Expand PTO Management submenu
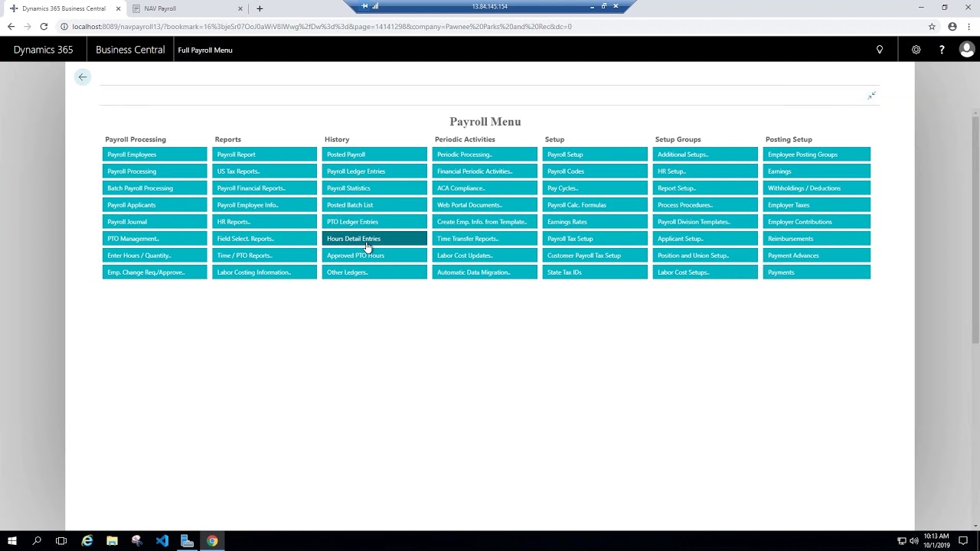The height and width of the screenshot is (551, 980). tap(155, 239)
